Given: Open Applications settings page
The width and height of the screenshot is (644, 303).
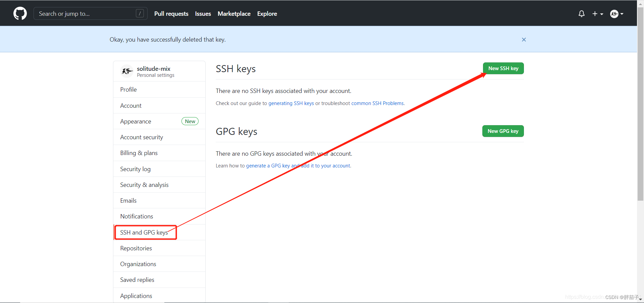Looking at the screenshot, I should pyautogui.click(x=159, y=296).
